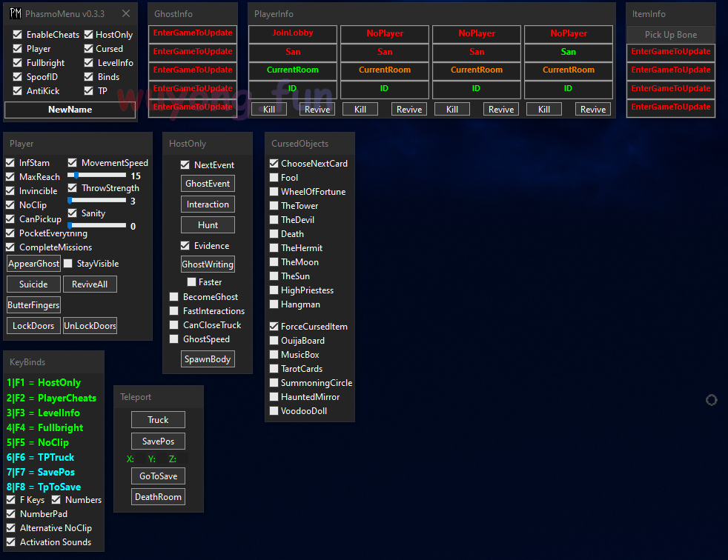This screenshot has height=560, width=728.
Task: Toggle the InfStam checkbox
Action: 10,163
